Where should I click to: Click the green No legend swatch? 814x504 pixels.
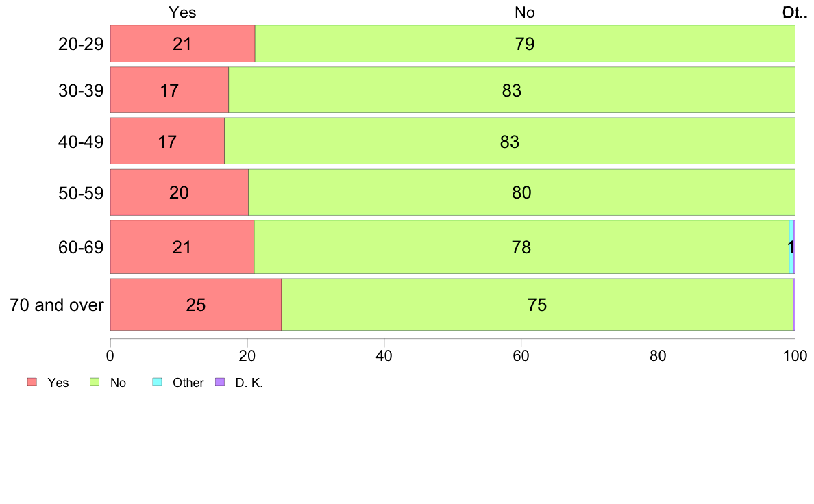95,382
